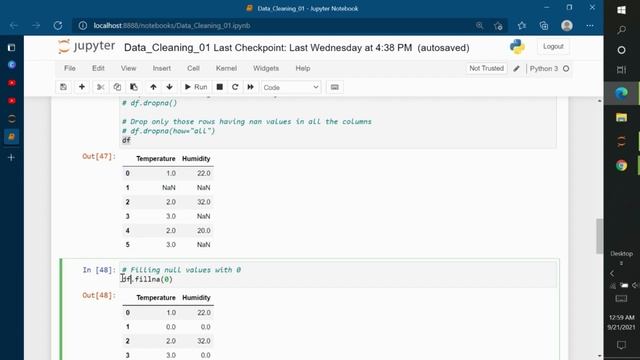Restart kernel and run all cells
The image size is (640, 360).
tap(251, 87)
